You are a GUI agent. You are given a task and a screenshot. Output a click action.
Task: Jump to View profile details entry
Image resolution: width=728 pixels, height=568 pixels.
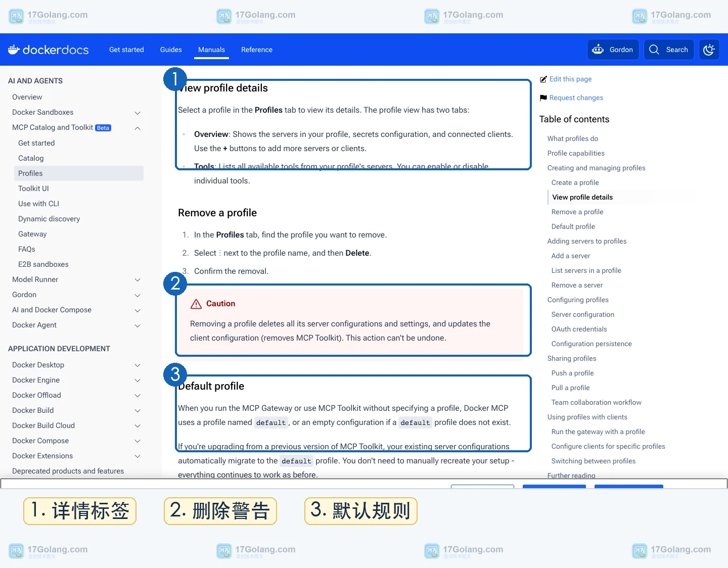coord(582,197)
